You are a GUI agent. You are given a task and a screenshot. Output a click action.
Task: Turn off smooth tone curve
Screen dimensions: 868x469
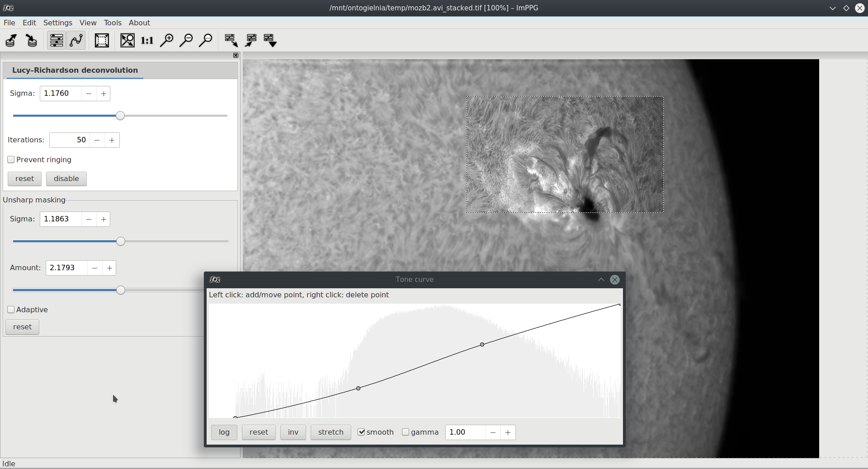point(362,432)
